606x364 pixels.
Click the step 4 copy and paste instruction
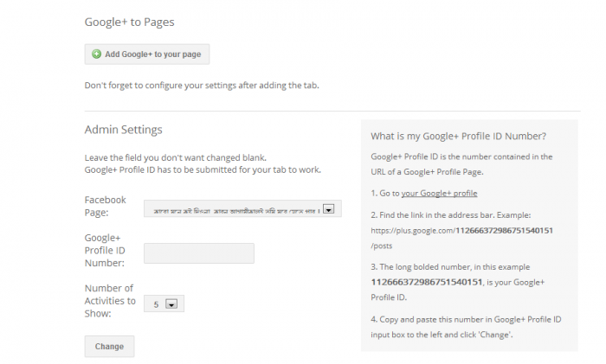(466, 326)
